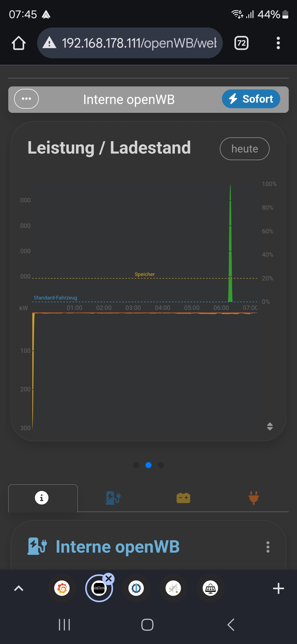Screen dimensions: 297x644
Task: Switch to the battery storage tab
Action: pyautogui.click(x=183, y=498)
